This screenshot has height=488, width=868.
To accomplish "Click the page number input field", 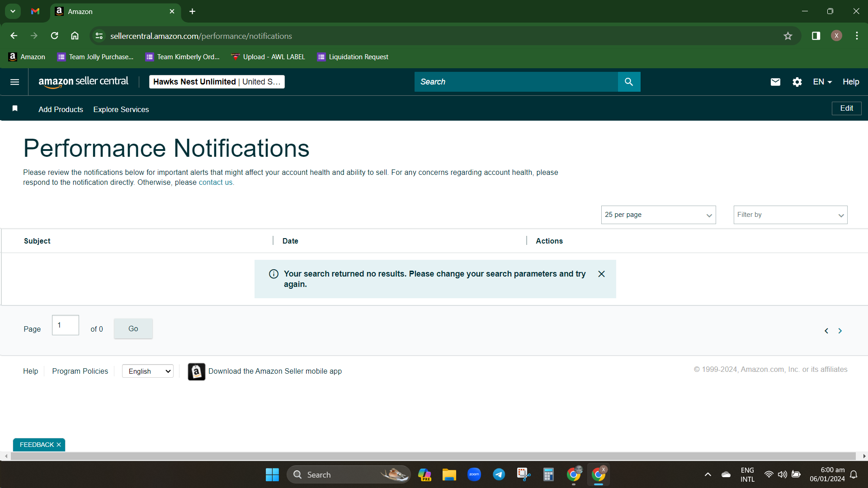I will (x=66, y=325).
